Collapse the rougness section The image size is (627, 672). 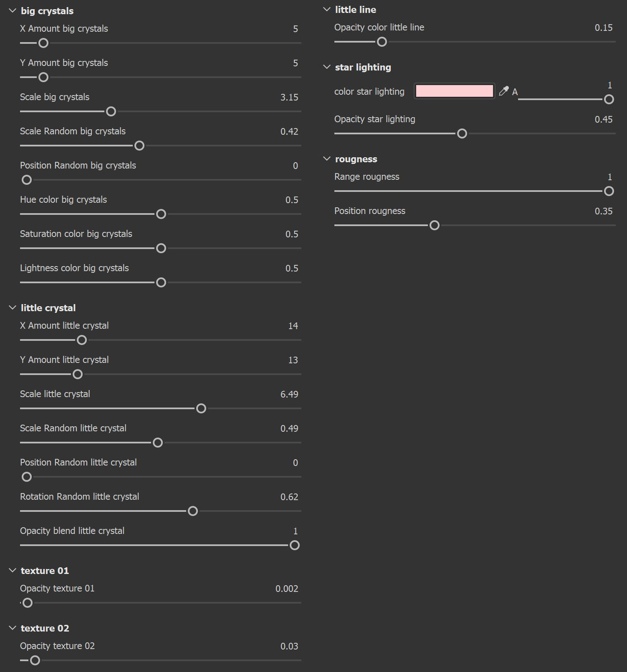[327, 159]
